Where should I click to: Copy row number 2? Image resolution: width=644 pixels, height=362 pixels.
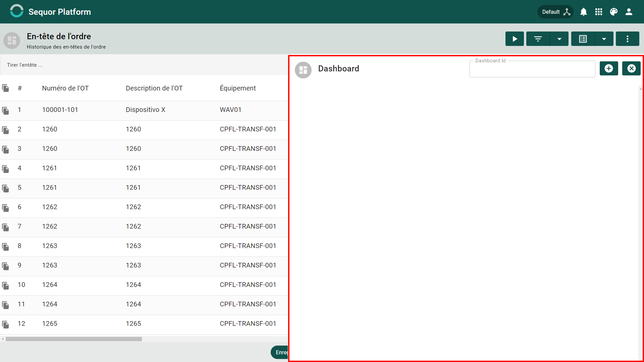[6, 130]
